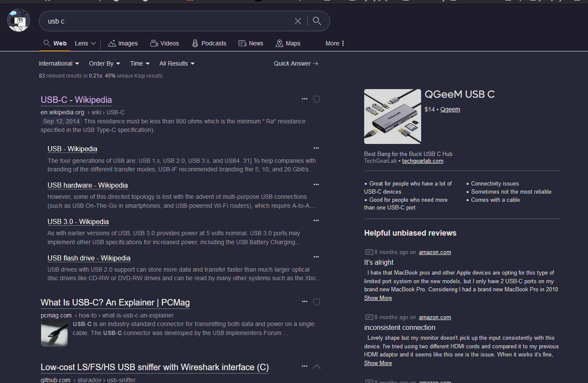Click into the search input field

(x=167, y=21)
